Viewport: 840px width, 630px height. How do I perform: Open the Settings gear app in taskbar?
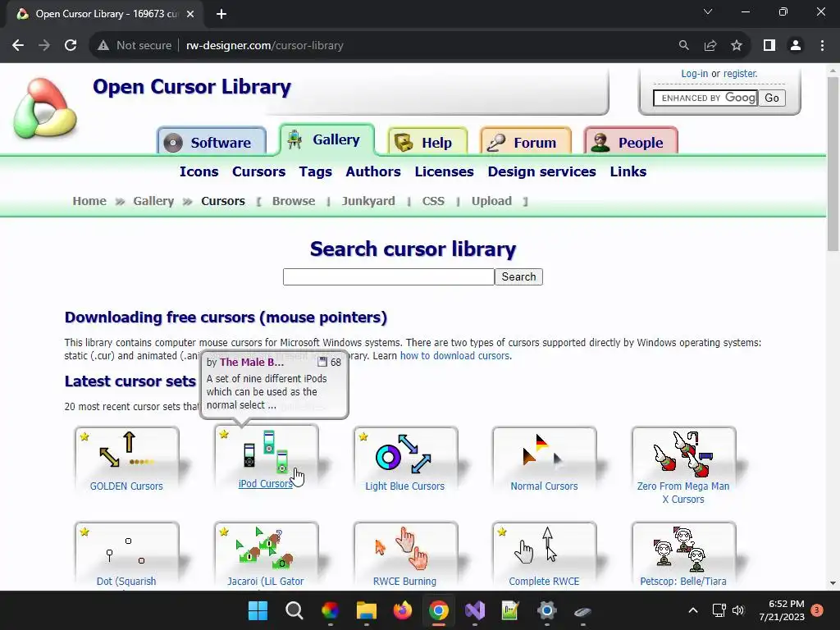point(546,610)
